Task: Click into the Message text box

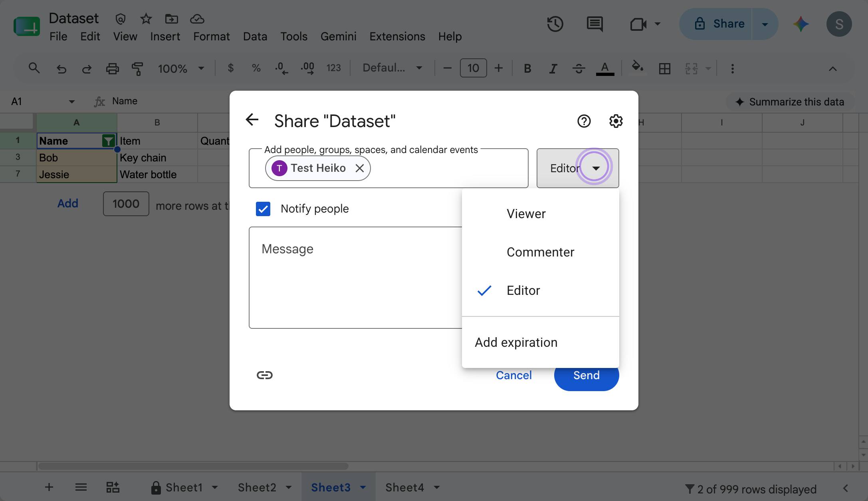Action: 355,278
